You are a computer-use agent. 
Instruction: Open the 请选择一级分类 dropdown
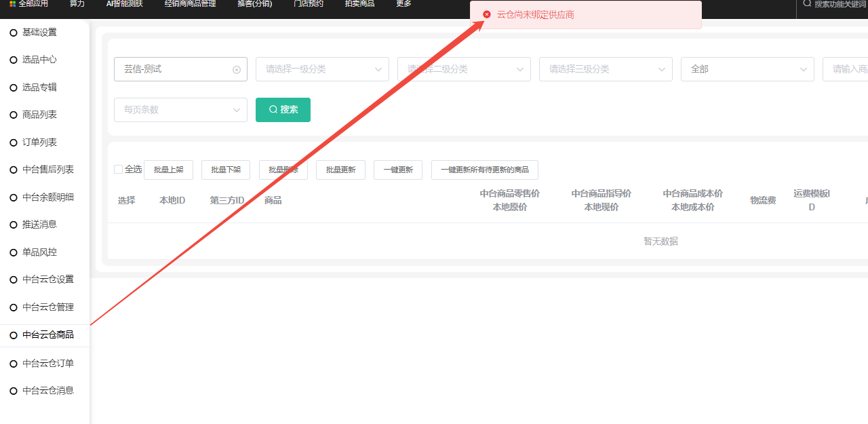322,69
